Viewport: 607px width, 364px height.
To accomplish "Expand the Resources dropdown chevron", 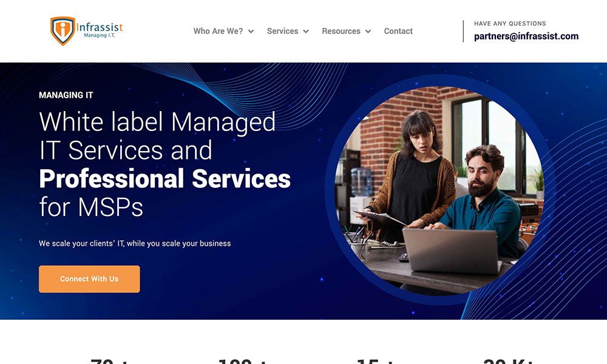I will click(368, 32).
